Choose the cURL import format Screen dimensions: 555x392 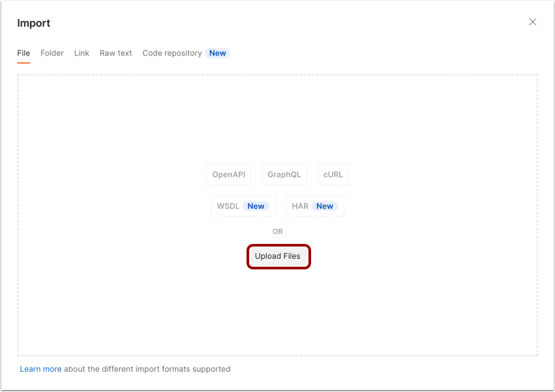click(x=333, y=174)
